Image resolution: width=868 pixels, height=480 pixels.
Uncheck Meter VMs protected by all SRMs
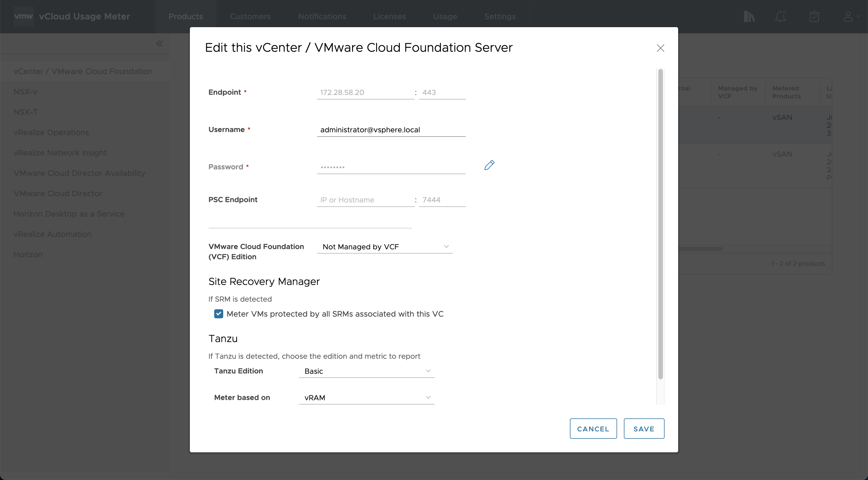click(x=219, y=314)
